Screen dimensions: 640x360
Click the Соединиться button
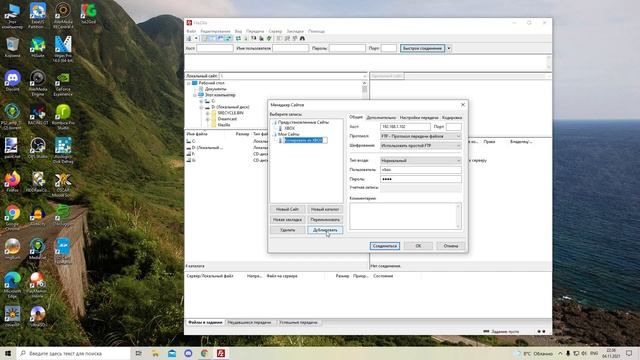[x=384, y=246]
